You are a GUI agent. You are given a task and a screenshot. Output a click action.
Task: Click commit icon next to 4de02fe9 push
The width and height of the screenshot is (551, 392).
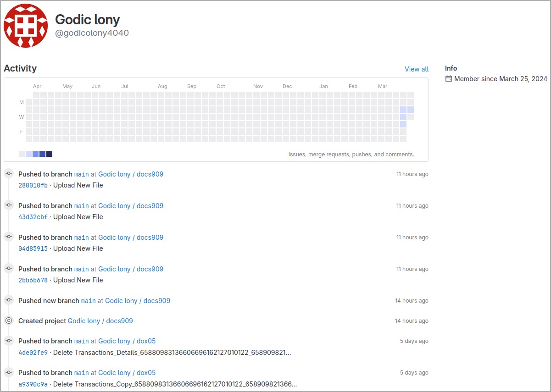9,341
